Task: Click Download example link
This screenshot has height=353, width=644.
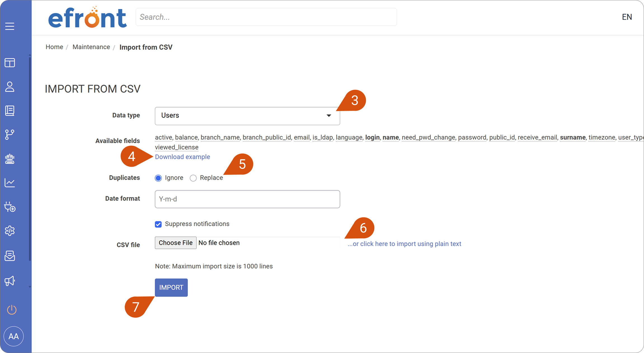Action: point(182,157)
